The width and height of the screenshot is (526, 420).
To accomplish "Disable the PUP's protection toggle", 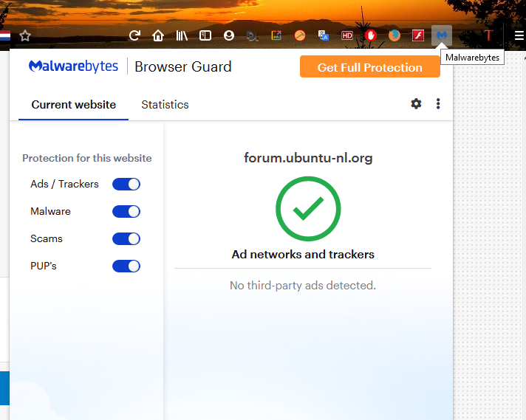I will coord(126,266).
